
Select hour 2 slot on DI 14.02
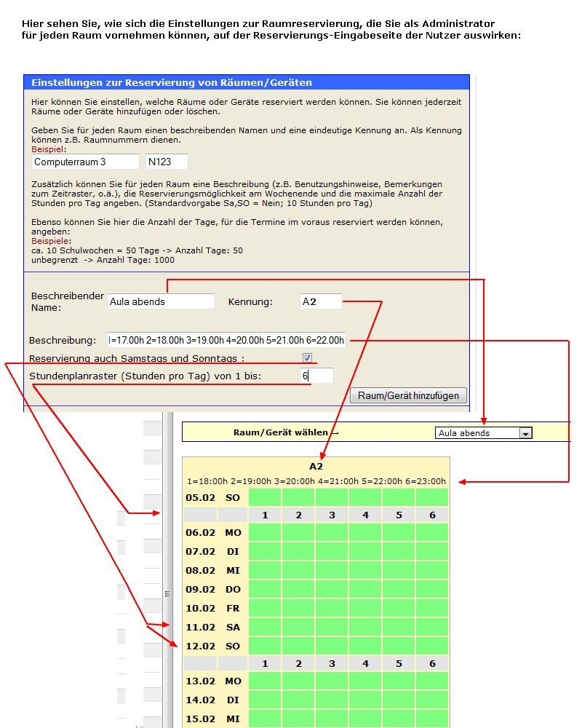[298, 700]
